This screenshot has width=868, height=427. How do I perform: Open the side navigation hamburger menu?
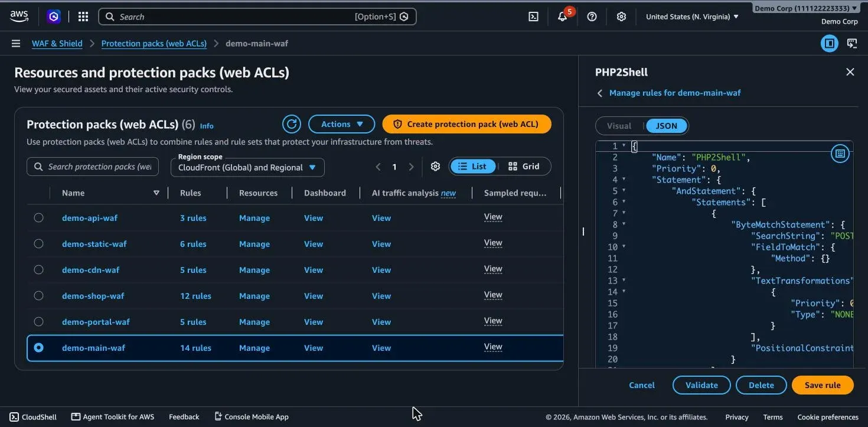pyautogui.click(x=16, y=43)
